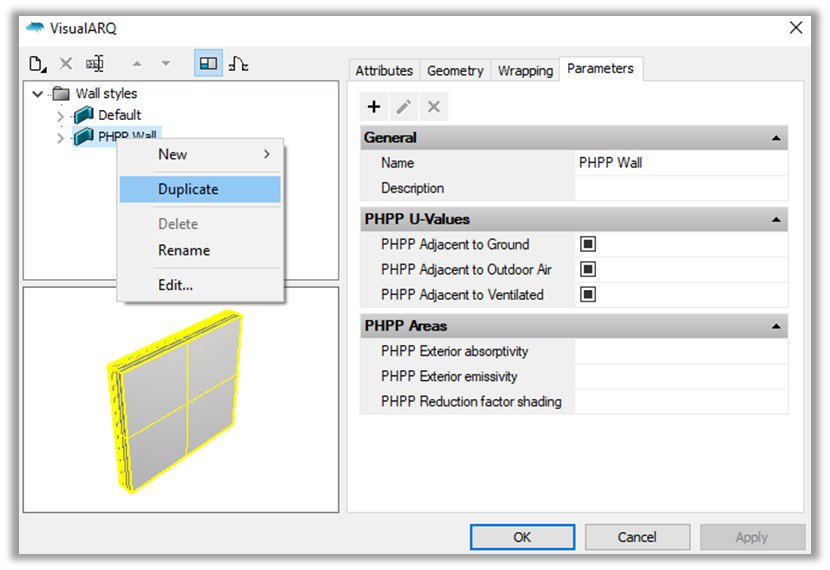830x570 pixels.
Task: Click the Move up arrow icon
Action: coord(137,64)
